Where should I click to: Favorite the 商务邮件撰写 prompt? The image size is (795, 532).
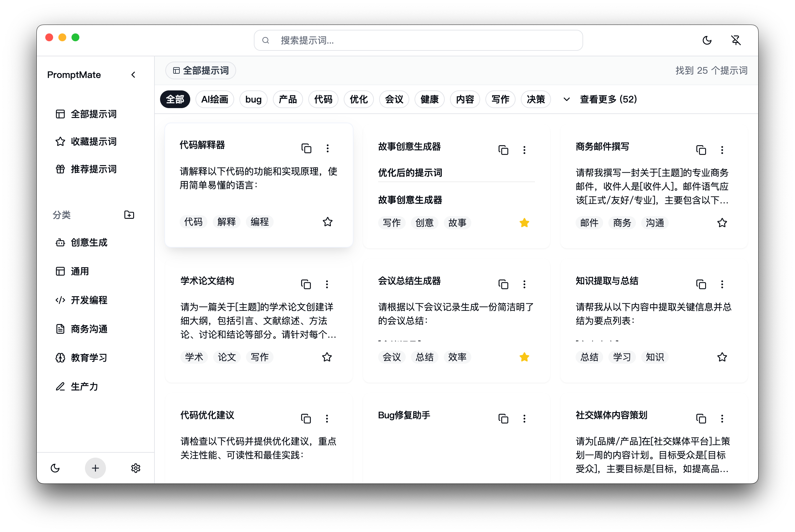722,222
